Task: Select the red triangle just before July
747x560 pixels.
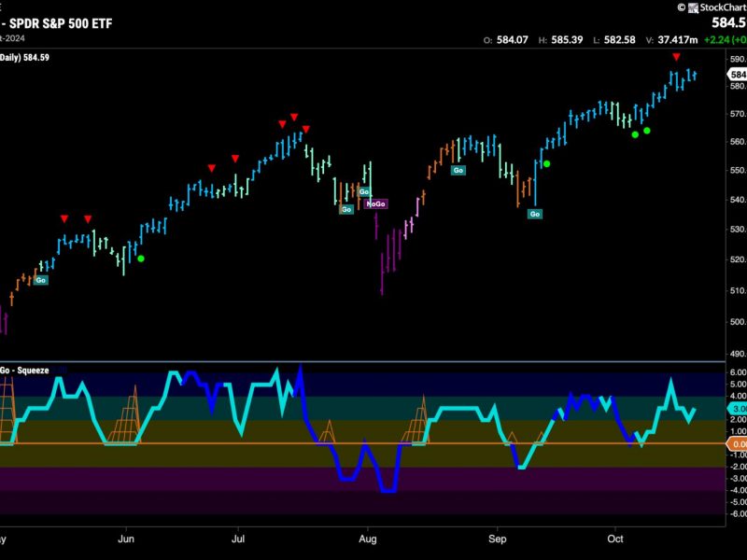Action: point(235,159)
